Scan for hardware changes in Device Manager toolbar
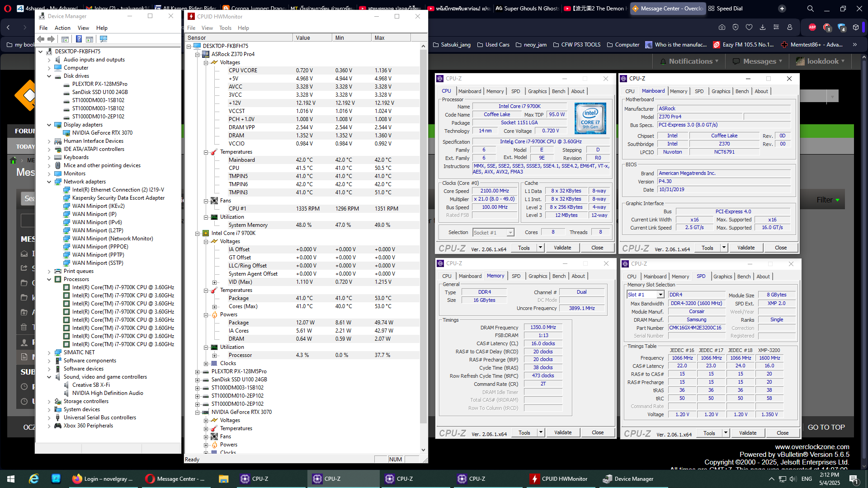The height and width of the screenshot is (488, 868). [x=104, y=39]
